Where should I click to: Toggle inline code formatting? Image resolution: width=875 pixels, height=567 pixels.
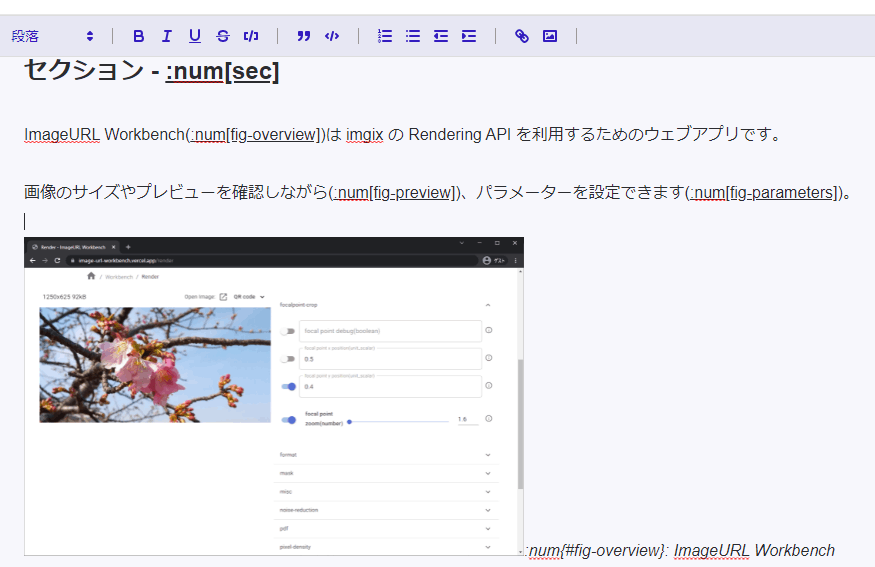point(251,36)
